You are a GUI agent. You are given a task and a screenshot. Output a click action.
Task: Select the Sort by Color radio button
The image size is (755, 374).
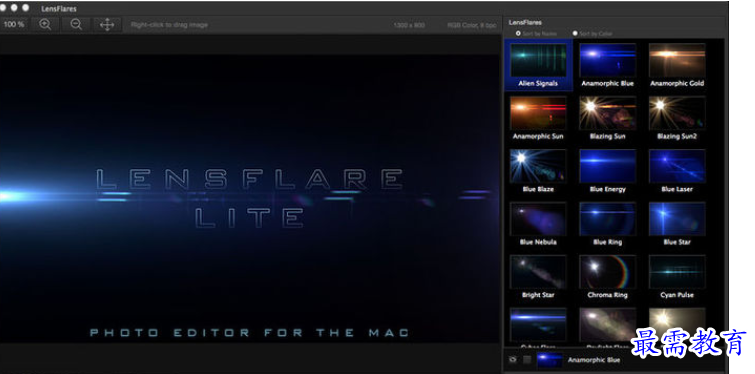coord(575,34)
